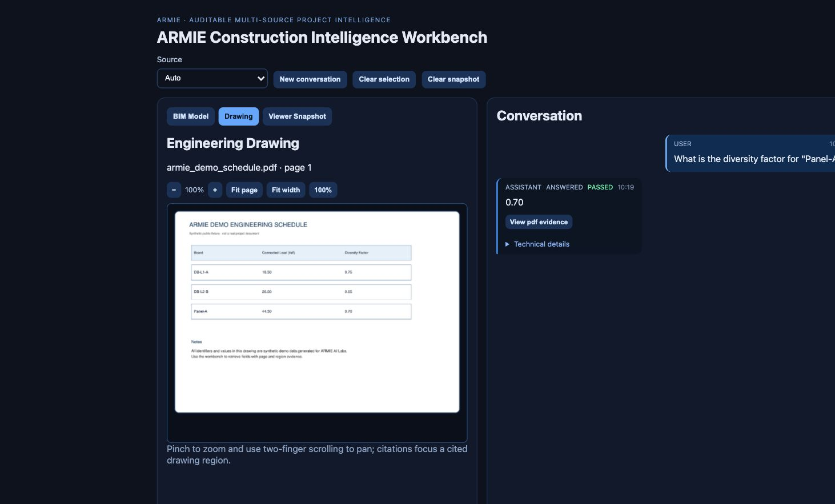Click the 0.75 diversity factor value
This screenshot has height=504, width=835.
click(348, 272)
